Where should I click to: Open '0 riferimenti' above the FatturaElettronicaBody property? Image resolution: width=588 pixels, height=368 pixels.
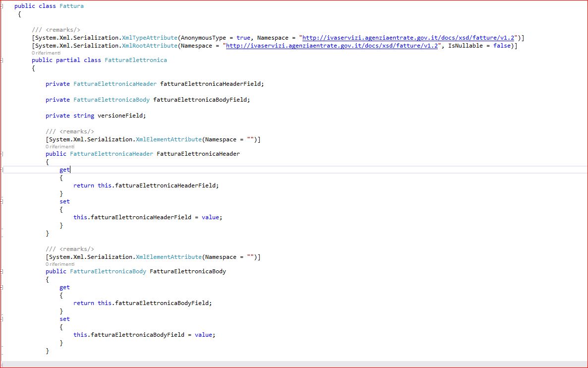59,264
